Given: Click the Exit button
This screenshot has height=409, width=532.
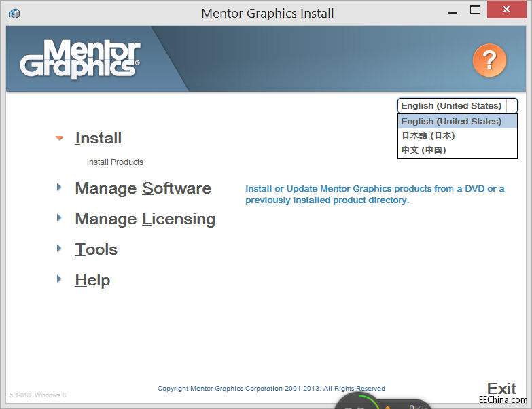Looking at the screenshot, I should click(x=501, y=389).
